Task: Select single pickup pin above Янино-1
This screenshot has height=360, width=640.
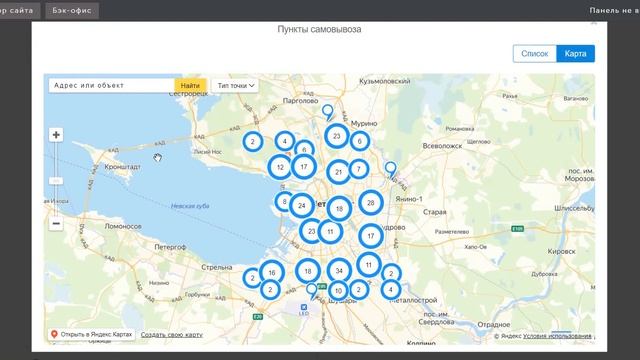Action: point(391,169)
